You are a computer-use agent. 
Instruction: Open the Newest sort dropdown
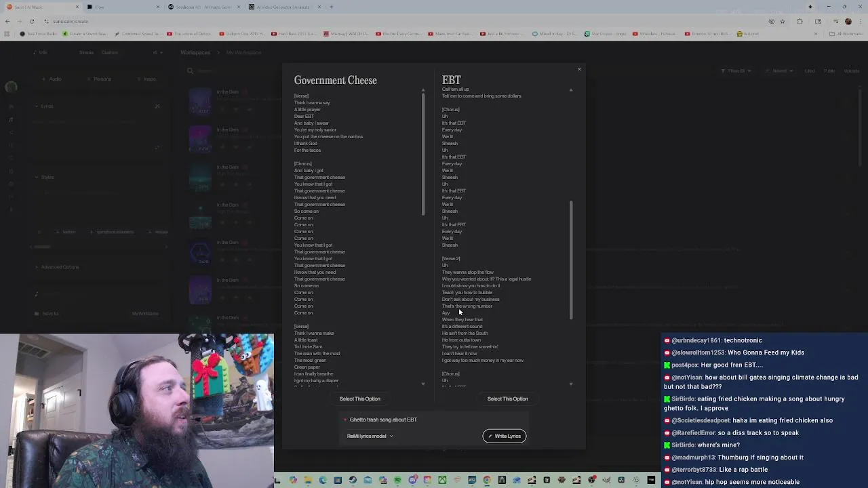(780, 70)
